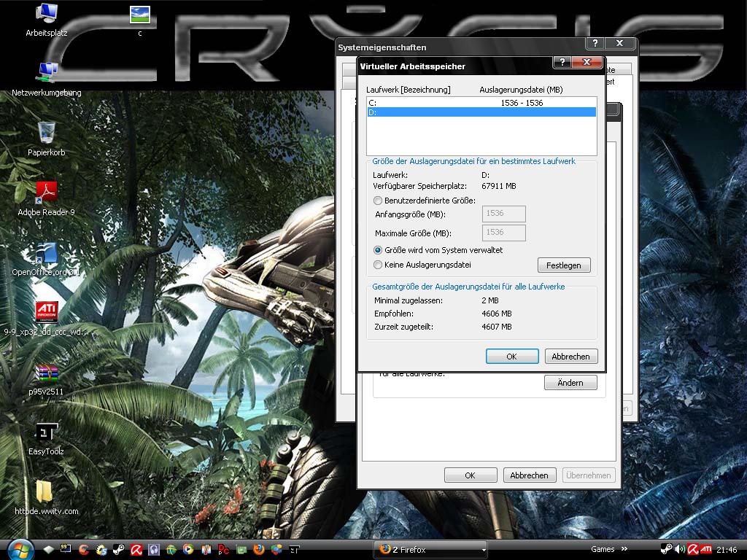Click the 2 MB value beside Minimal zugelassen

(490, 300)
